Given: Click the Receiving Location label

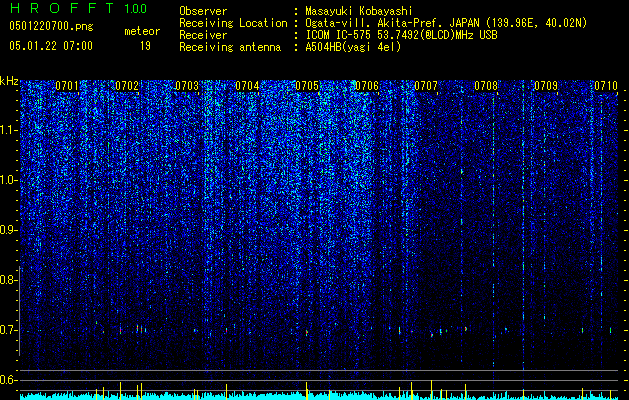Looking at the screenshot, I should tap(233, 23).
